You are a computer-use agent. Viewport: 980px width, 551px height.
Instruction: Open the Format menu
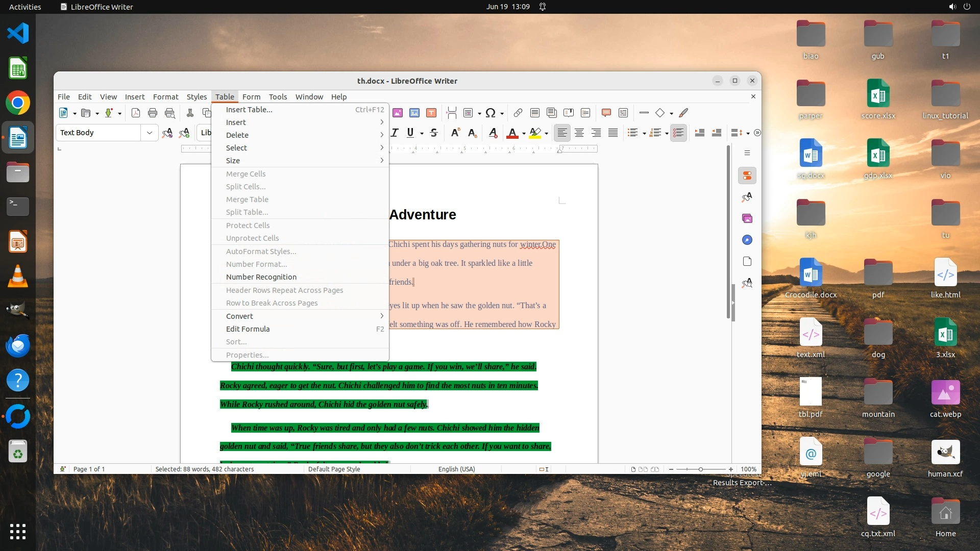point(165,96)
